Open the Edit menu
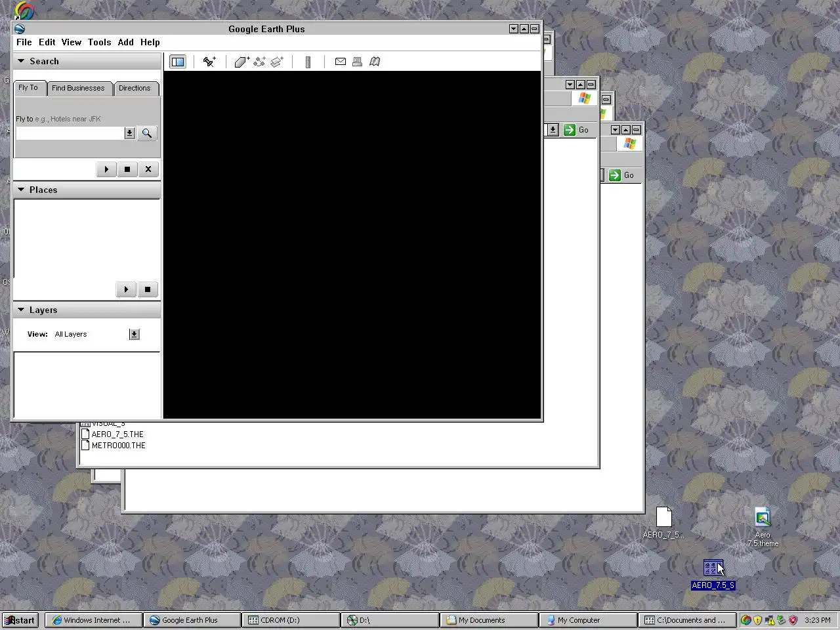The width and height of the screenshot is (840, 630). 47,42
